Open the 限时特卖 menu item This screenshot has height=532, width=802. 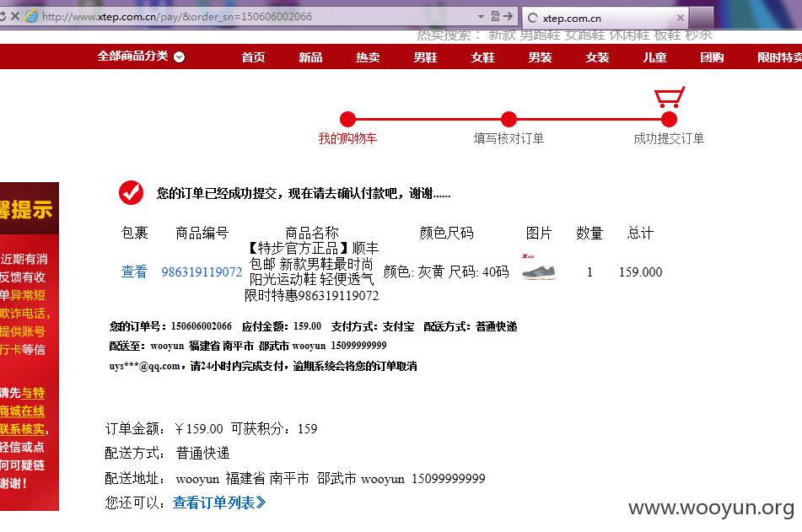tap(779, 56)
